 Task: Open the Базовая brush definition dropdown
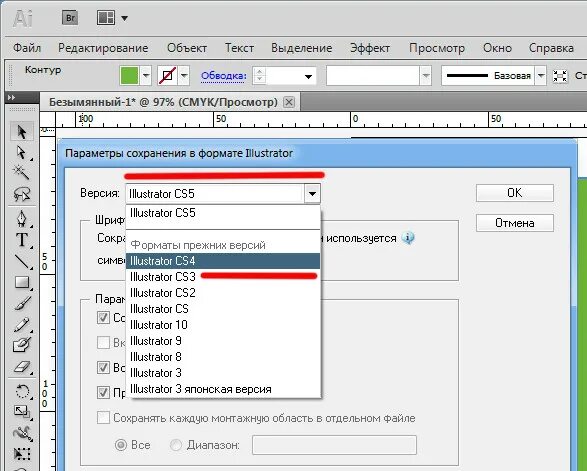[541, 76]
